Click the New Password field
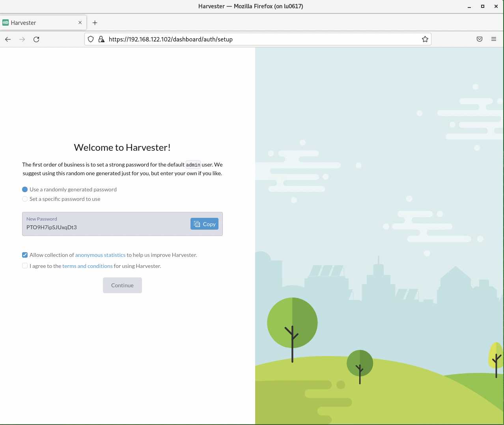Viewport: 504px width, 425px height. tap(122, 224)
